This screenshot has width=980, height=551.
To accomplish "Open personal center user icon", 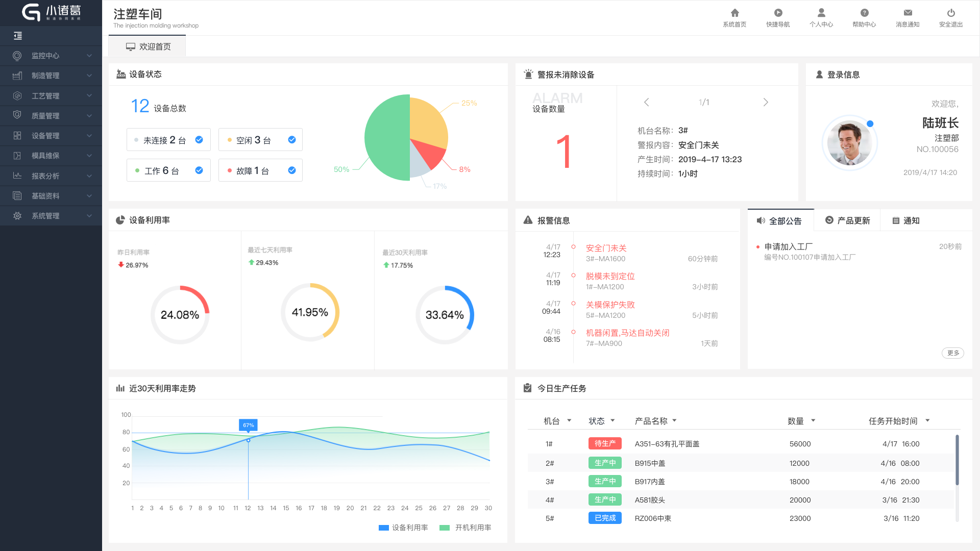I will pyautogui.click(x=821, y=13).
